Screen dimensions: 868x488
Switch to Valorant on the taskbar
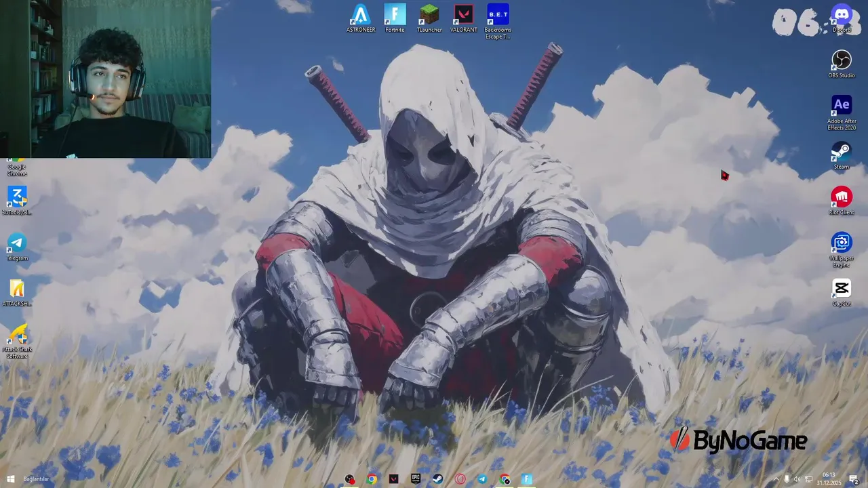pos(394,479)
